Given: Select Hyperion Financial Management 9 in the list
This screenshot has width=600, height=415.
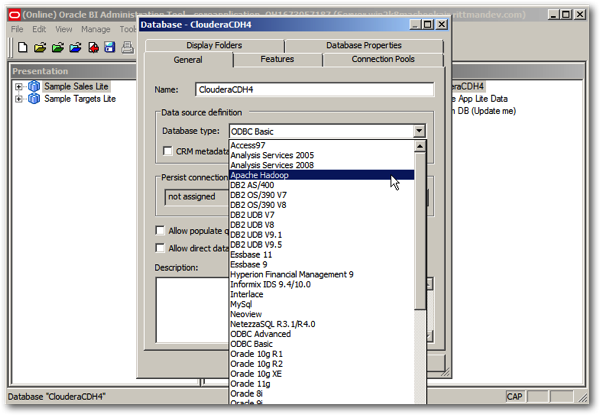Looking at the screenshot, I should point(322,275).
